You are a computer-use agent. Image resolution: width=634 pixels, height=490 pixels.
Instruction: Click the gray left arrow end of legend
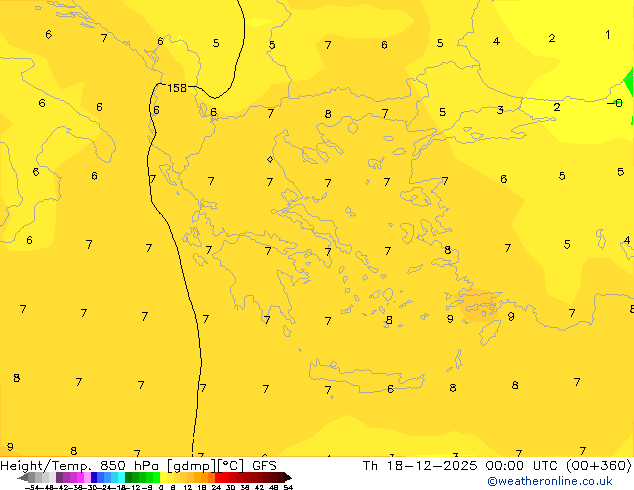[x=23, y=477]
